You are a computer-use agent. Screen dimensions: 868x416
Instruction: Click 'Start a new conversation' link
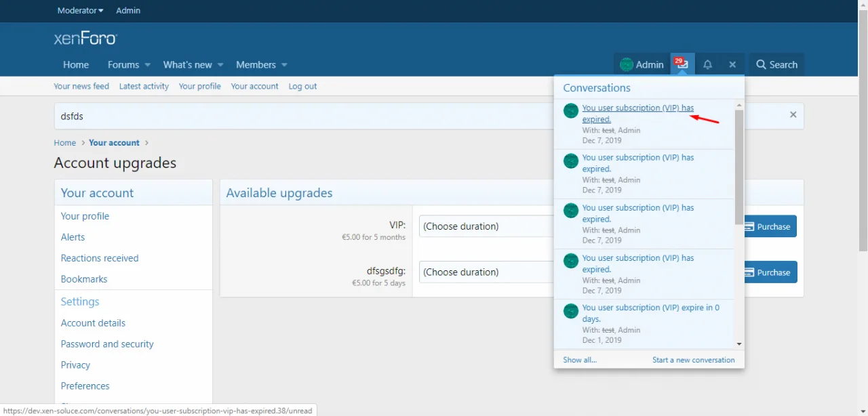(x=693, y=360)
